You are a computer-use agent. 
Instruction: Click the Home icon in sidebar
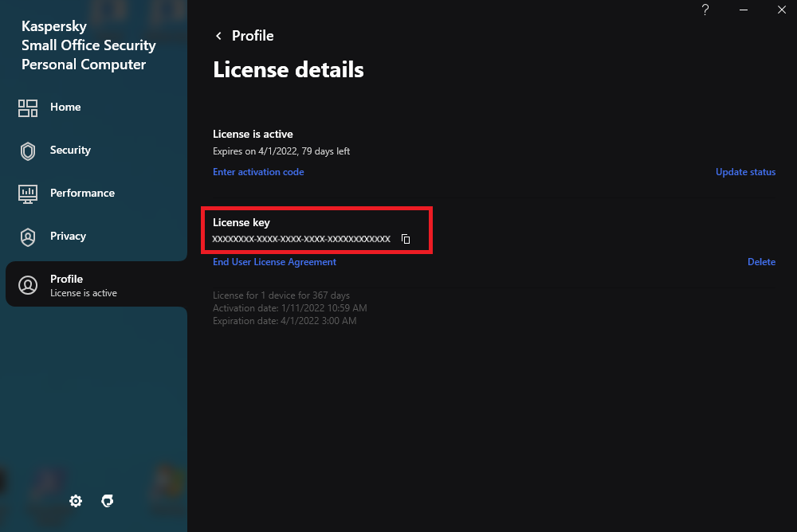coord(28,108)
